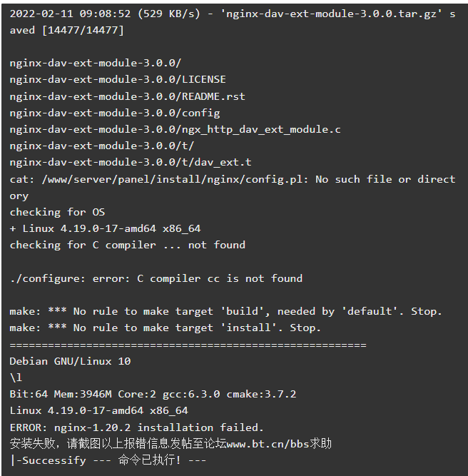This screenshot has height=476, width=468.
Task: Click the equals-sign separator line
Action: (188, 345)
